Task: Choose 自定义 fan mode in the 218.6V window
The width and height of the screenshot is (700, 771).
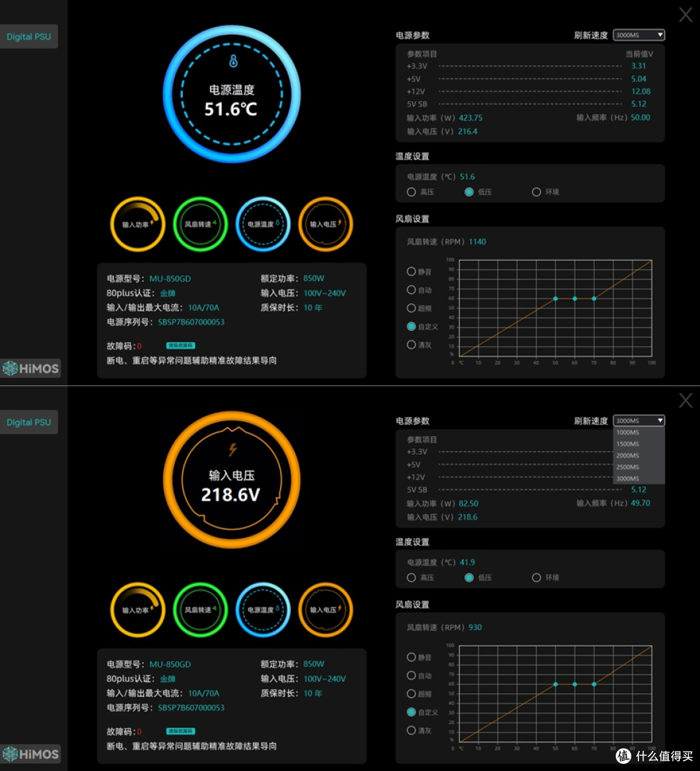Action: [x=412, y=712]
